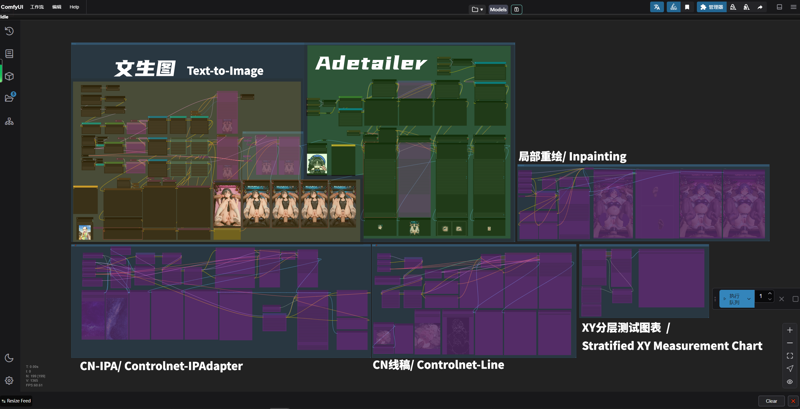The width and height of the screenshot is (800, 409).
Task: Open the hamburger menu at top right
Action: click(x=793, y=7)
